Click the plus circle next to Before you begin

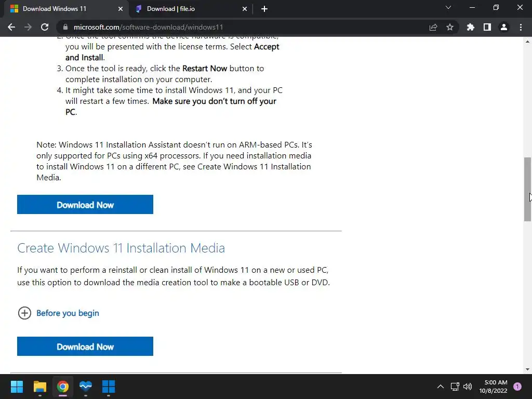coord(24,313)
